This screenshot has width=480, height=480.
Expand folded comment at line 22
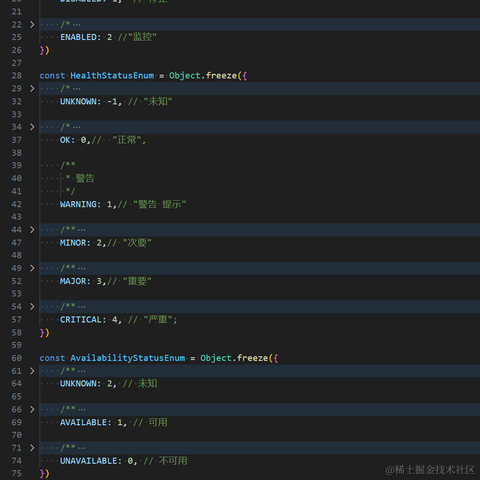coord(32,24)
